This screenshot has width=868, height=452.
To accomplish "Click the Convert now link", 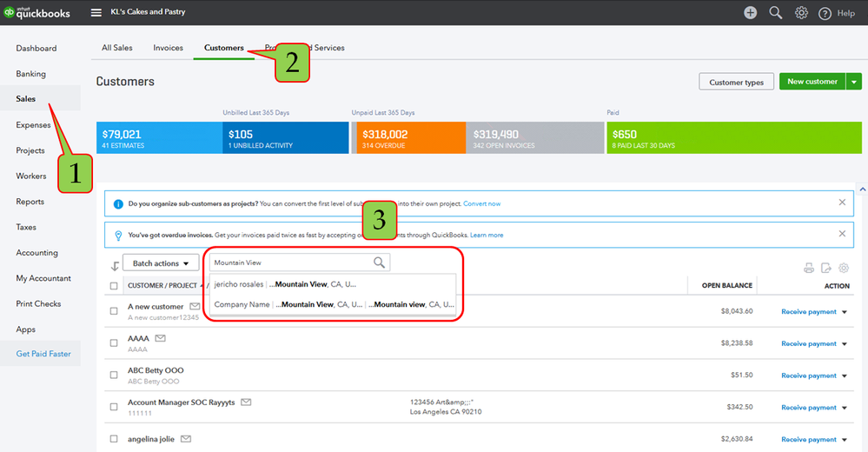I will pyautogui.click(x=481, y=204).
